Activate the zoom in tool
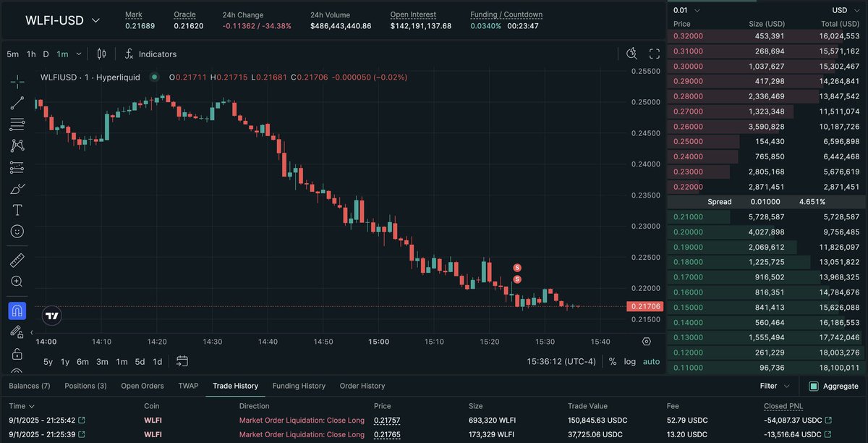 coord(17,282)
